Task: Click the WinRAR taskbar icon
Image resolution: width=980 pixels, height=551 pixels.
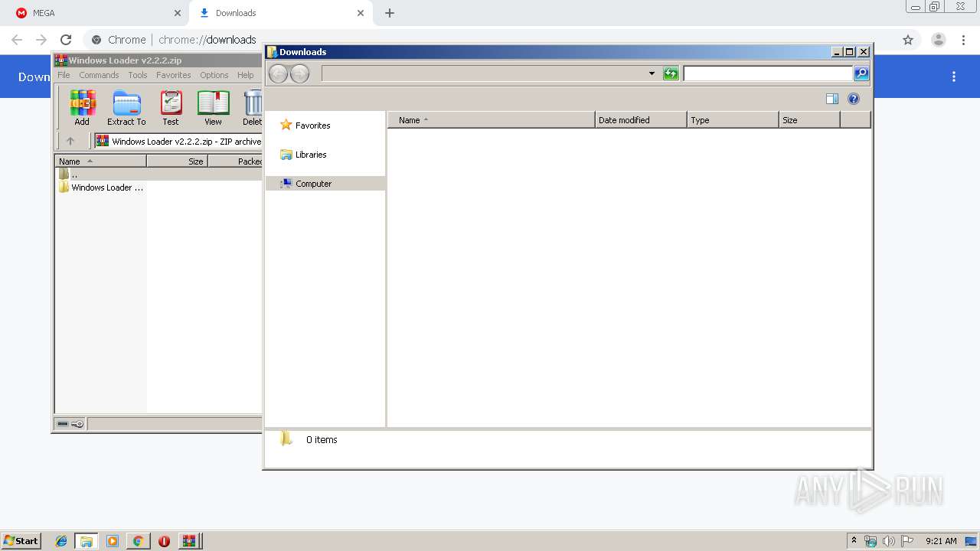Action: [x=189, y=541]
